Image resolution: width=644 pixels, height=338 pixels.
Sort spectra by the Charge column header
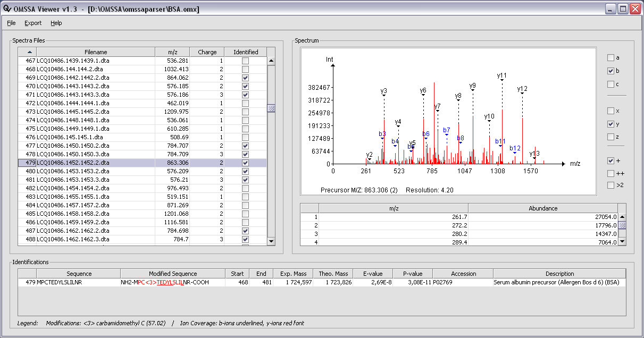click(x=207, y=52)
